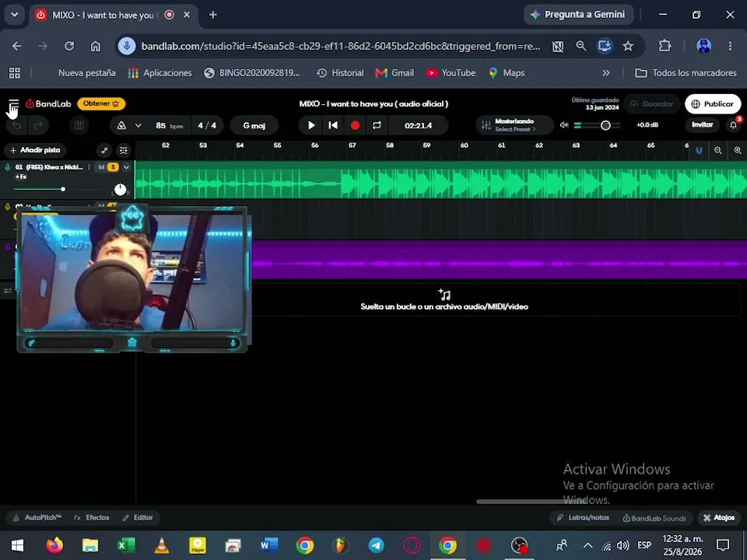
Task: Click the Invitar button
Action: [x=702, y=124]
